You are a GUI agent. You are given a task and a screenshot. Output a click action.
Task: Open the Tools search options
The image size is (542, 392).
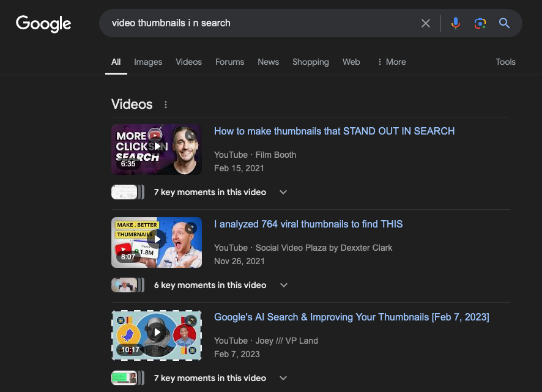505,62
